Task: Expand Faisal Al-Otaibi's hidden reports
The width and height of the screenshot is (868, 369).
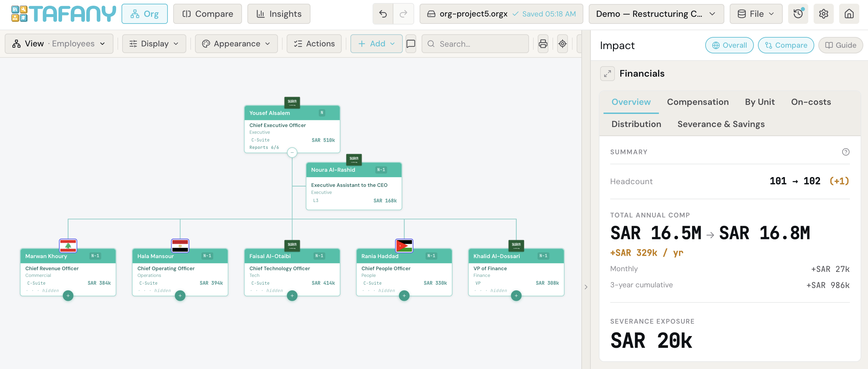Action: (x=292, y=295)
